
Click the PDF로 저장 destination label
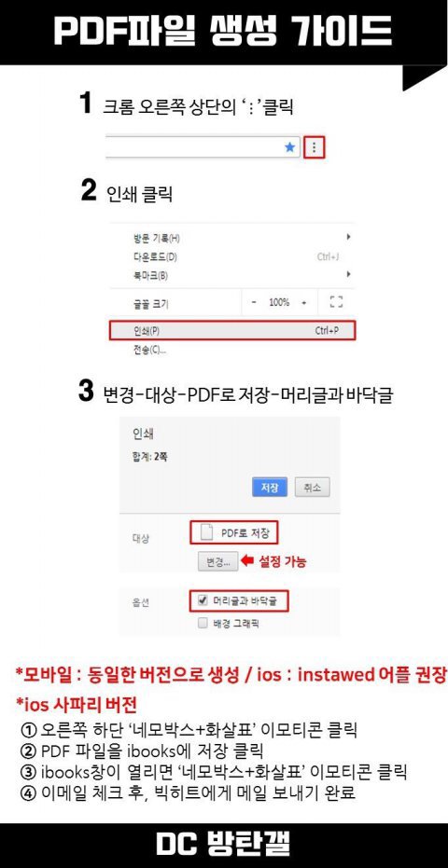pyautogui.click(x=245, y=533)
